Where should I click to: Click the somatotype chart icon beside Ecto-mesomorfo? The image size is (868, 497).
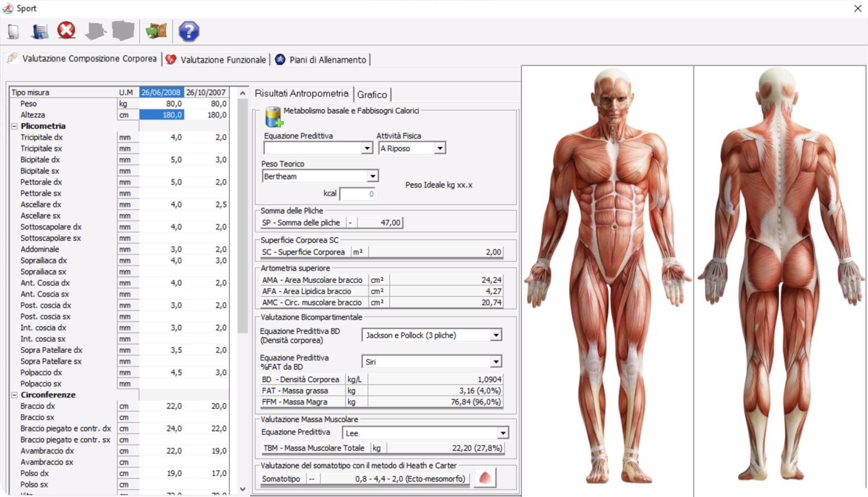pyautogui.click(x=485, y=478)
